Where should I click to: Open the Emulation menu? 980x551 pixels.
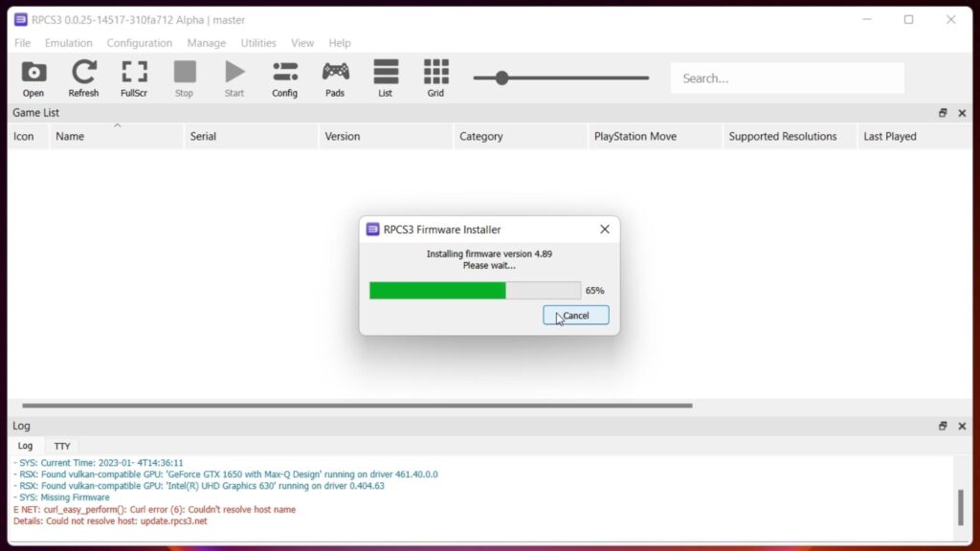point(69,43)
